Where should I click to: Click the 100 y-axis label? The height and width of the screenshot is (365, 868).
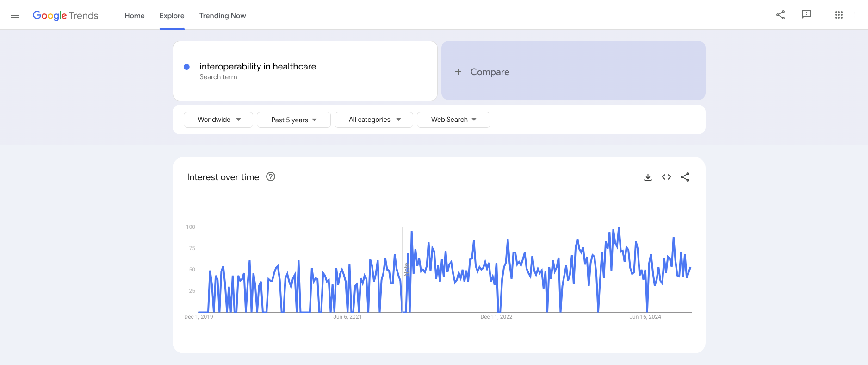191,227
